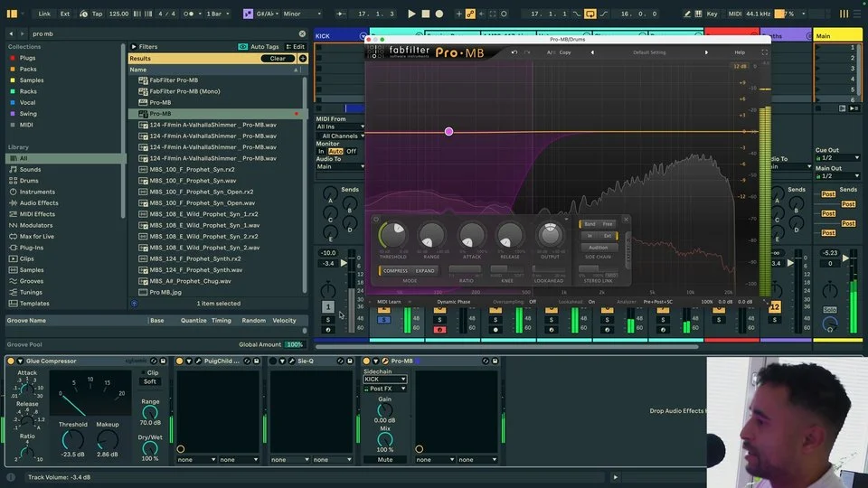Toggle computer MIDI keyboard icon
This screenshot has height=488, width=868.
pyautogui.click(x=699, y=14)
